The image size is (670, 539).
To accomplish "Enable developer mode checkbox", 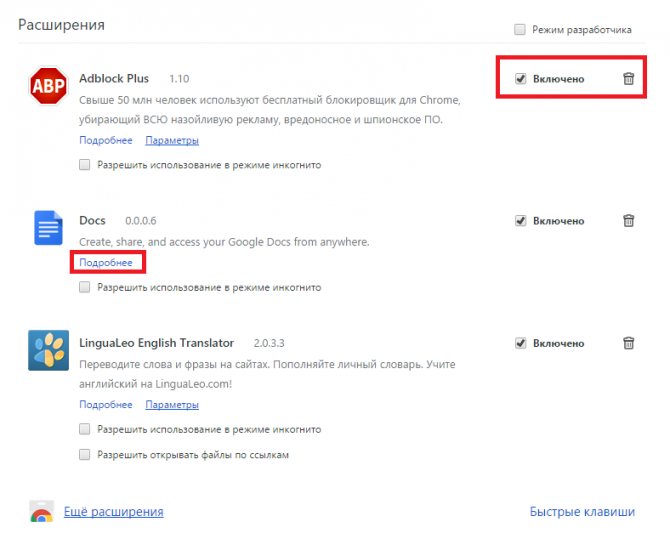I will pos(520,29).
